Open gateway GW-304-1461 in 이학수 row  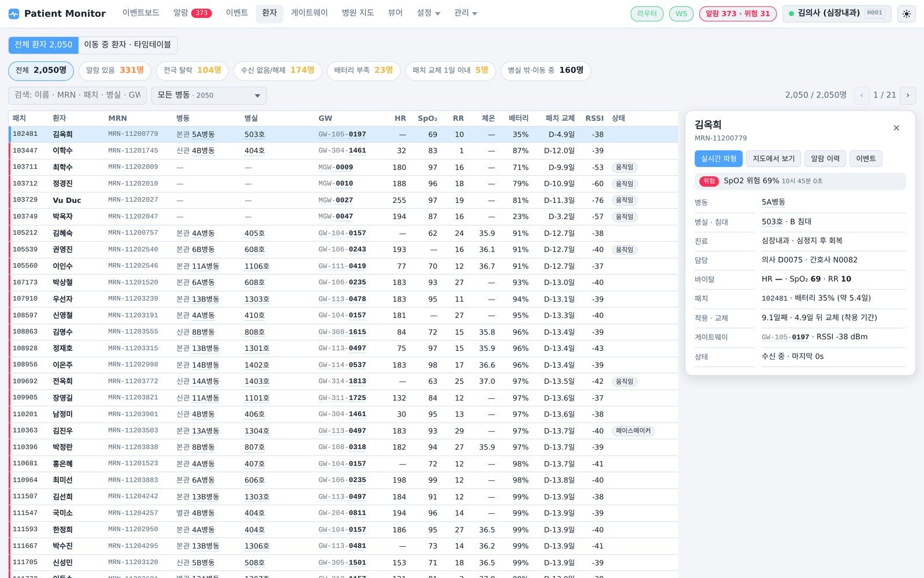coord(342,151)
